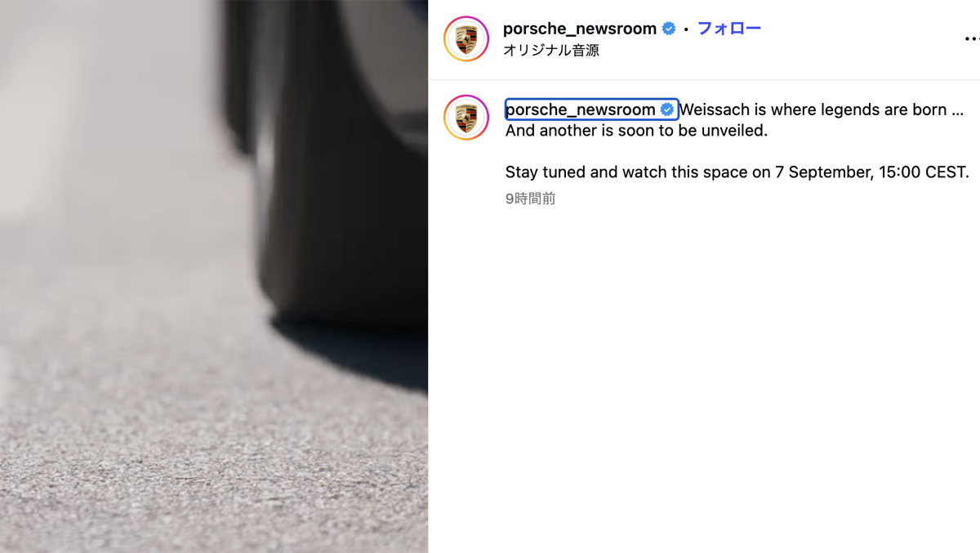Open the three-dot more options menu

click(971, 38)
